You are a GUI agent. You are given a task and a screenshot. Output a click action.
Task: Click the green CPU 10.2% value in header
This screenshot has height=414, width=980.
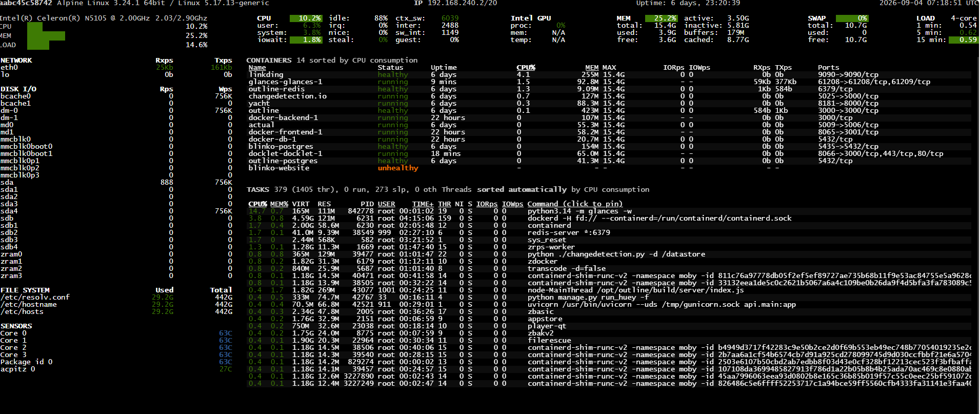[x=306, y=18]
